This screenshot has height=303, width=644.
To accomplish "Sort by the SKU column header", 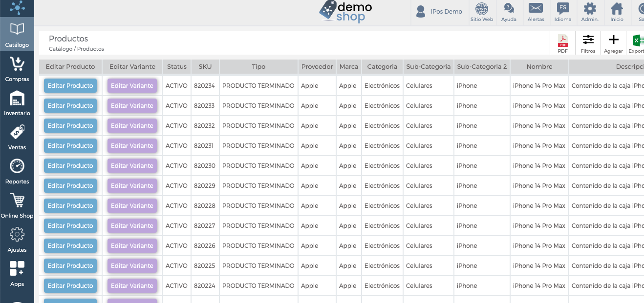I will coord(205,67).
